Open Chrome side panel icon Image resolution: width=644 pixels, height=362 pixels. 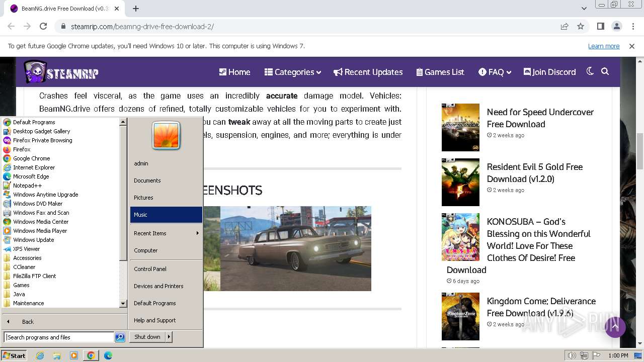(601, 26)
